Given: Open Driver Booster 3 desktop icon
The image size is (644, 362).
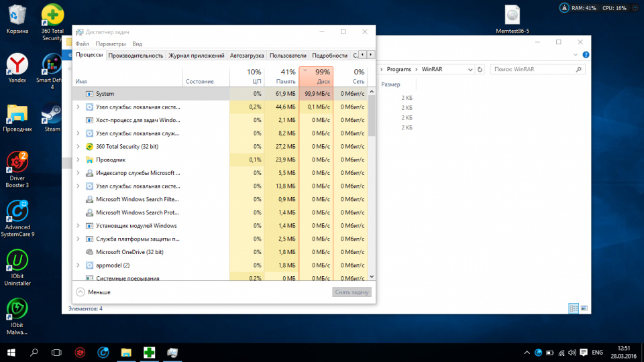Looking at the screenshot, I should click(17, 164).
